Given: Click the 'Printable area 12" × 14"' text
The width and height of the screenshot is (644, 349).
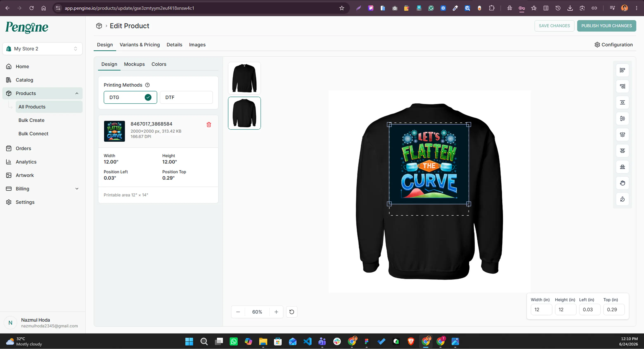Looking at the screenshot, I should (x=126, y=195).
